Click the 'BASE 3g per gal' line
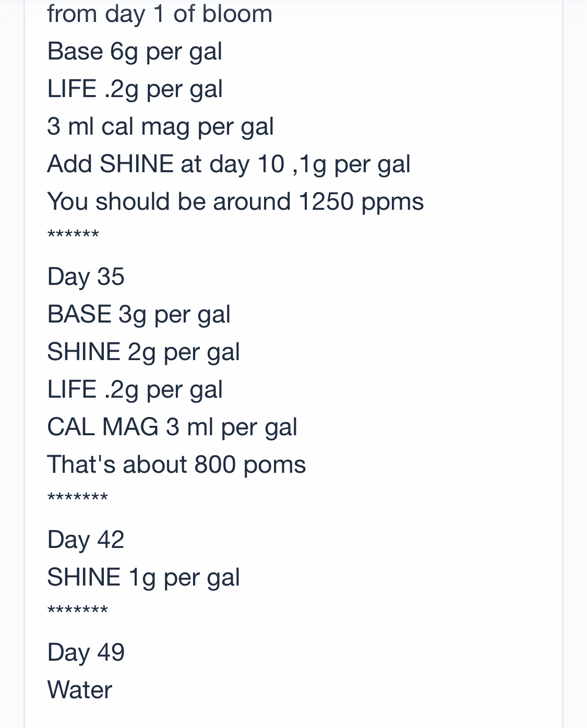This screenshot has width=587, height=728. tap(138, 315)
